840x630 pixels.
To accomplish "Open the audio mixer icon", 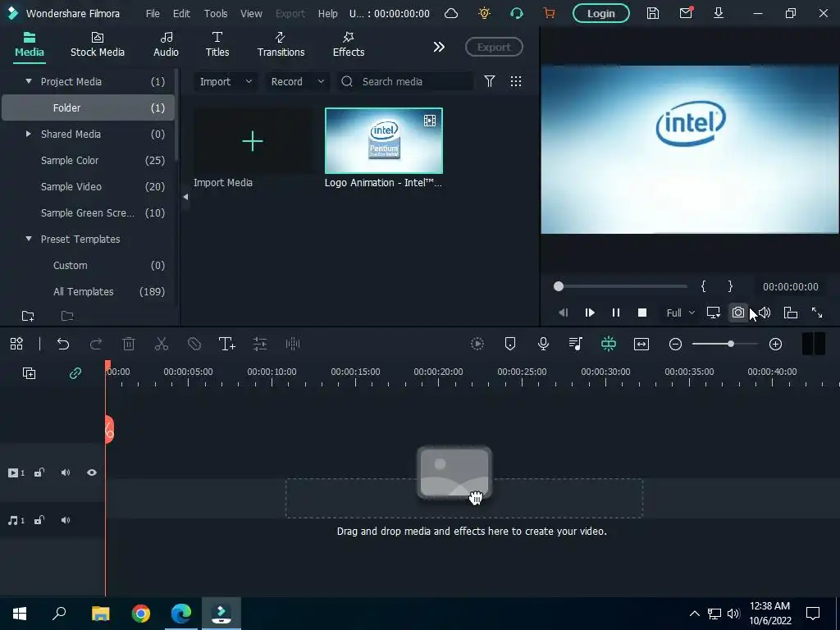I will (x=576, y=344).
